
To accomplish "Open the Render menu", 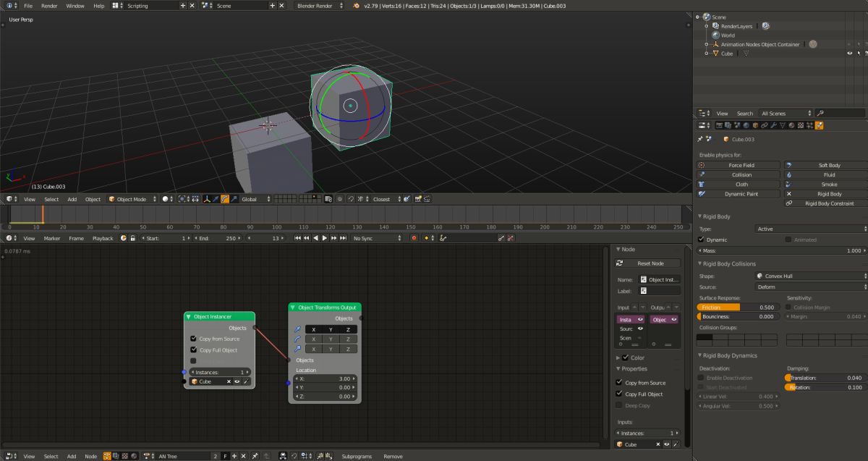I will [x=49, y=6].
